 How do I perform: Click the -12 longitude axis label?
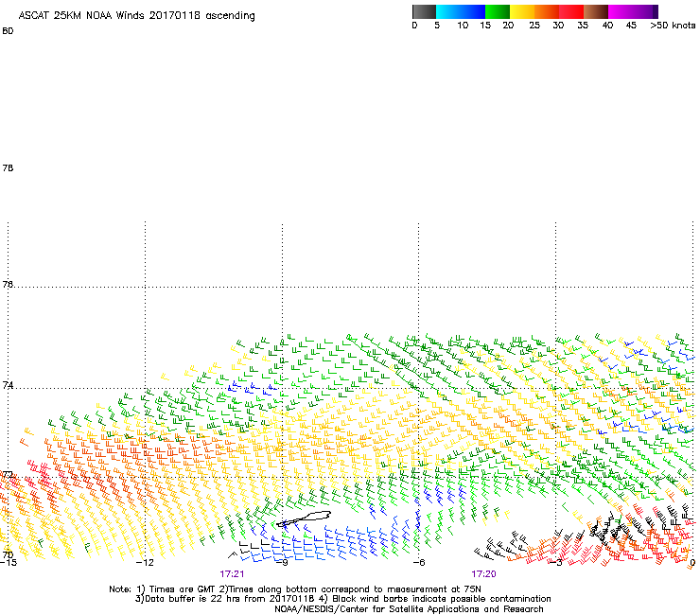pyautogui.click(x=145, y=563)
